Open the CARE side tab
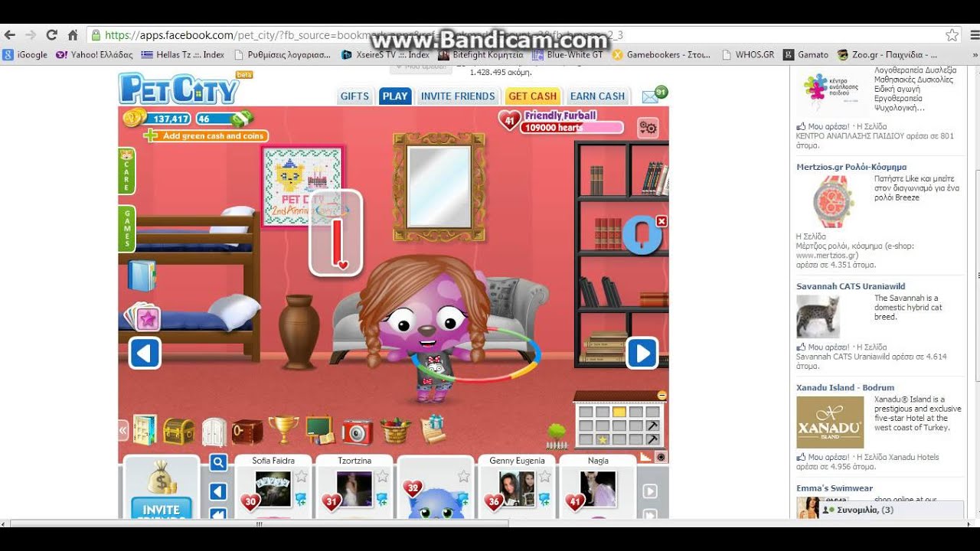 point(126,171)
